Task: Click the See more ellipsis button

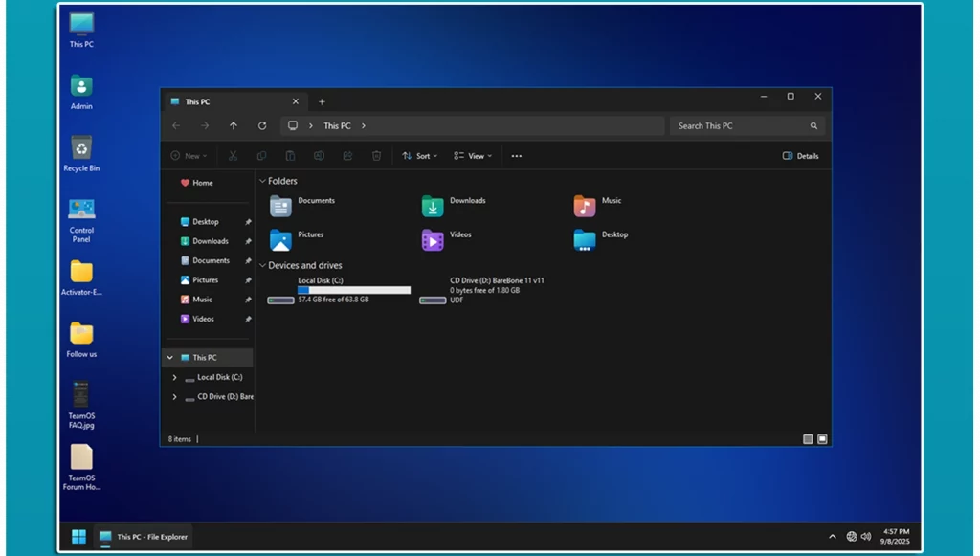Action: point(517,156)
